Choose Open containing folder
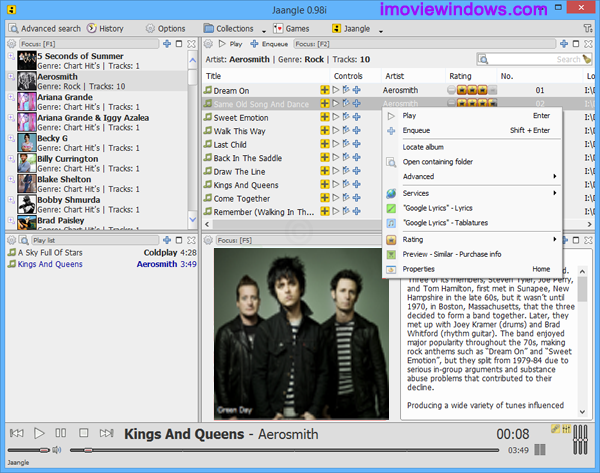Screen dimensions: 600x473 472,162
